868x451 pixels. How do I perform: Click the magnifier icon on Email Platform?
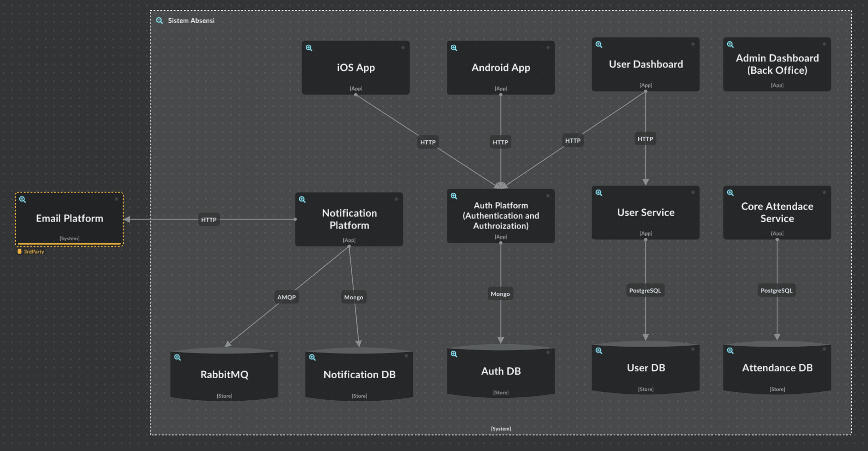click(x=22, y=199)
